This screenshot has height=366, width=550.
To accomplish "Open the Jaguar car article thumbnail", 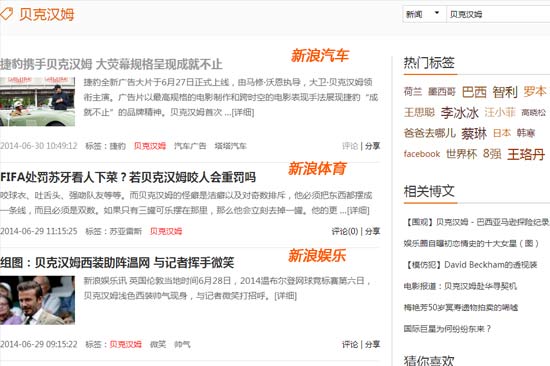I will 38,101.
